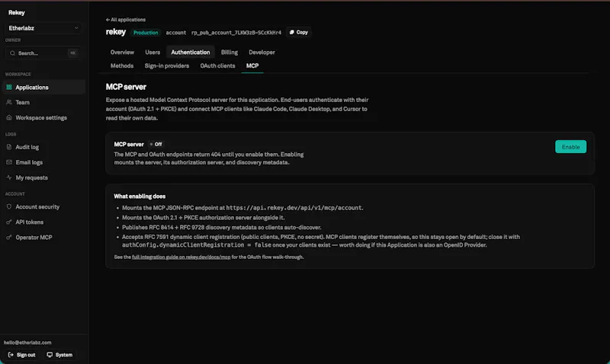This screenshot has height=364, width=610.
Task: Click the Applications grid icon in sidebar
Action: coord(9,87)
